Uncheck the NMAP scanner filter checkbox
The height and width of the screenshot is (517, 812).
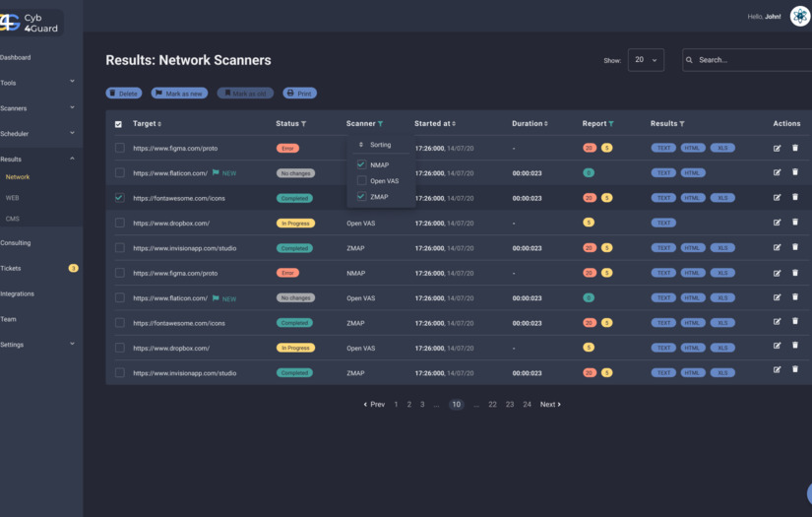[x=361, y=164]
